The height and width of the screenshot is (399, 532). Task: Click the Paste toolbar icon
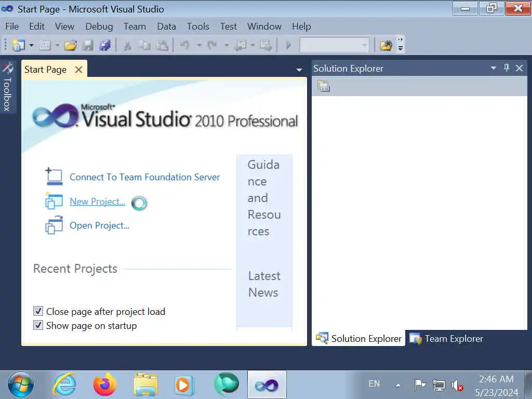(162, 45)
